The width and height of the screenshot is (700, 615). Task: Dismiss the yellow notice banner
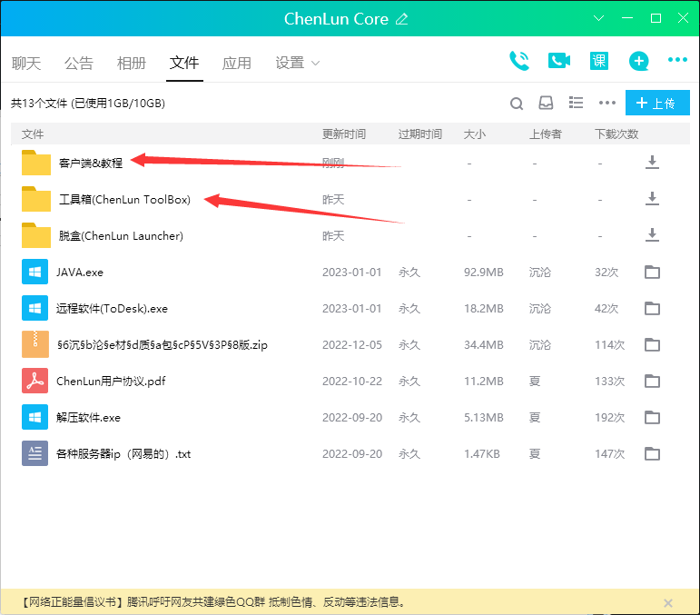(x=668, y=602)
